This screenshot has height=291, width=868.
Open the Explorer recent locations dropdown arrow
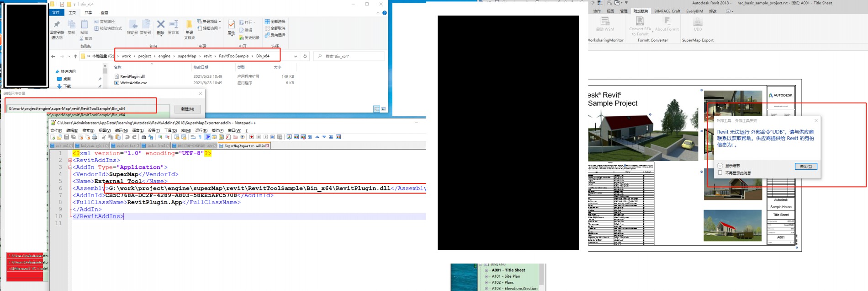pos(69,56)
